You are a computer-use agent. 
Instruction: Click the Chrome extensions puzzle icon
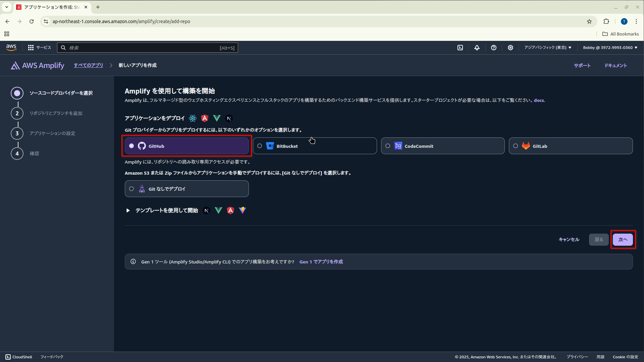click(x=606, y=21)
